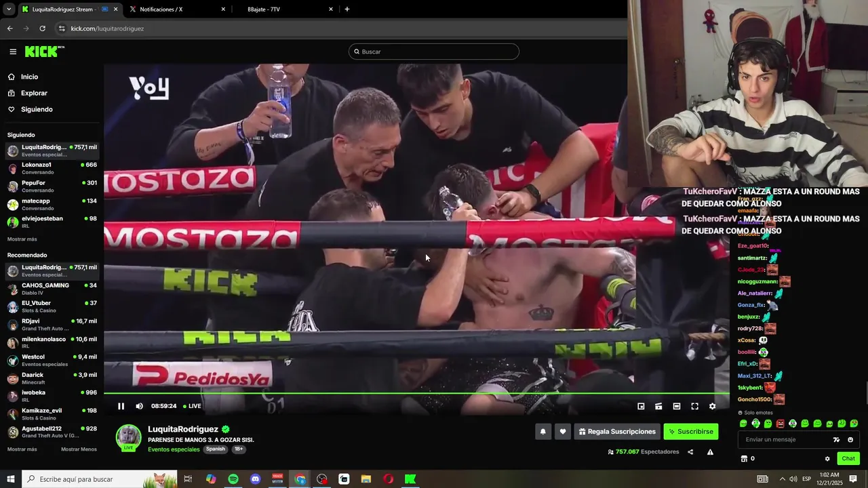868x488 pixels.
Task: Open the hamburger menu beside Kick logo
Action: [x=13, y=52]
